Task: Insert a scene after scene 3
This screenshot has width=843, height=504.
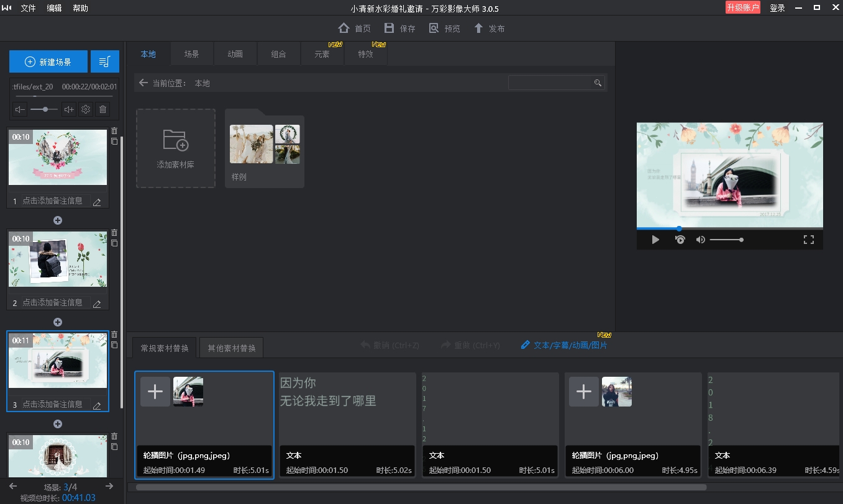Action: tap(58, 424)
